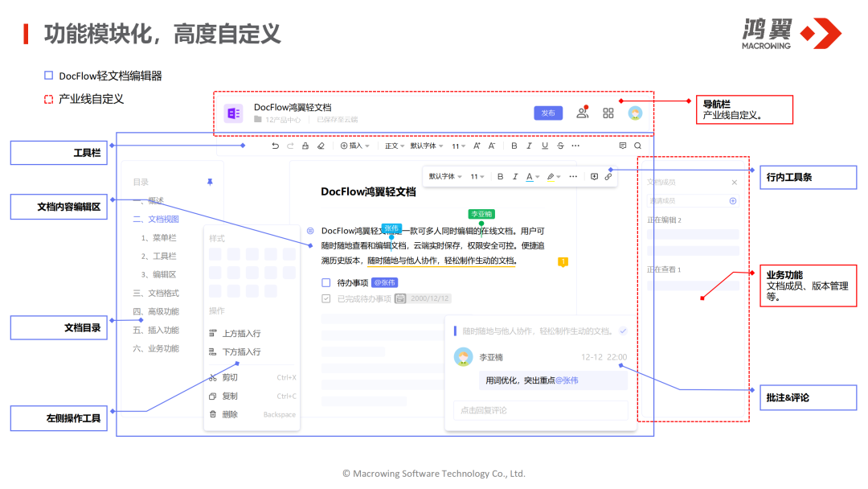Image resolution: width=868 pixels, height=489 pixels.
Task: Apply underline from the main toolbar
Action: (545, 146)
